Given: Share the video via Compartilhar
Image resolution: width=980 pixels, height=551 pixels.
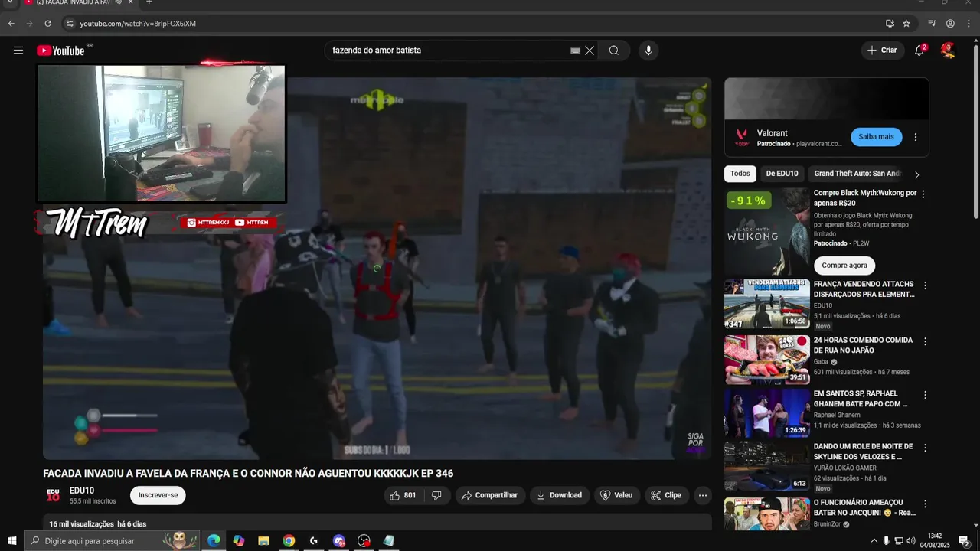Looking at the screenshot, I should click(x=490, y=495).
